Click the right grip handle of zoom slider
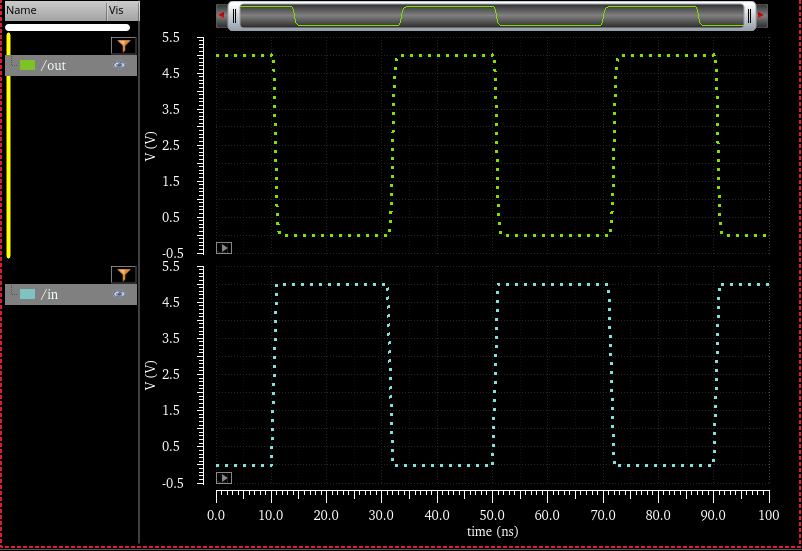802x551 pixels. point(748,16)
